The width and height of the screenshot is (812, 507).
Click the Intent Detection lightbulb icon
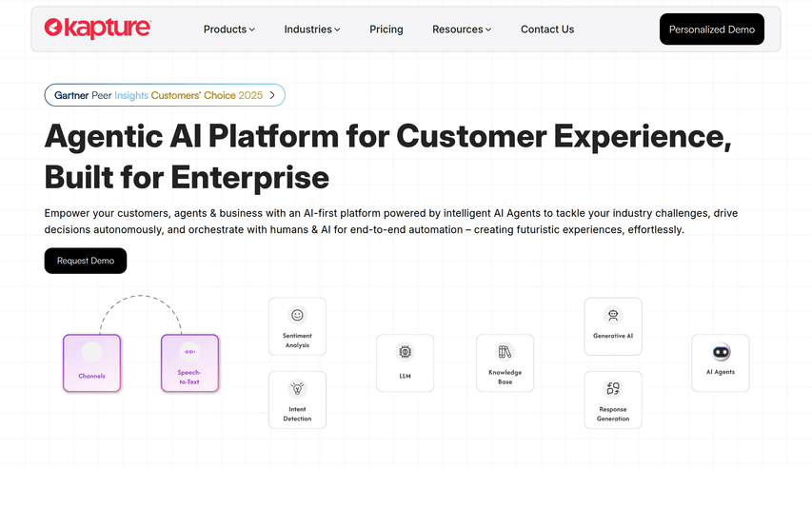[x=297, y=388]
